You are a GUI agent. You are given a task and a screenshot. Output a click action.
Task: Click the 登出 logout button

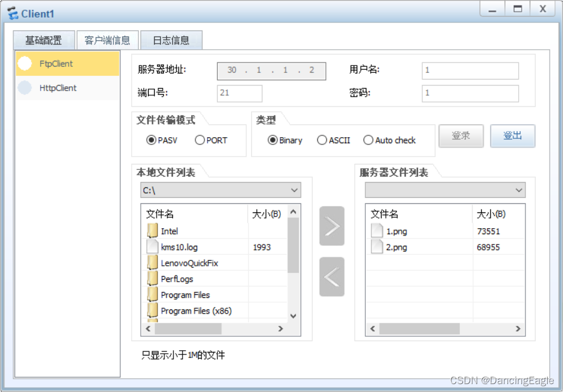point(513,136)
